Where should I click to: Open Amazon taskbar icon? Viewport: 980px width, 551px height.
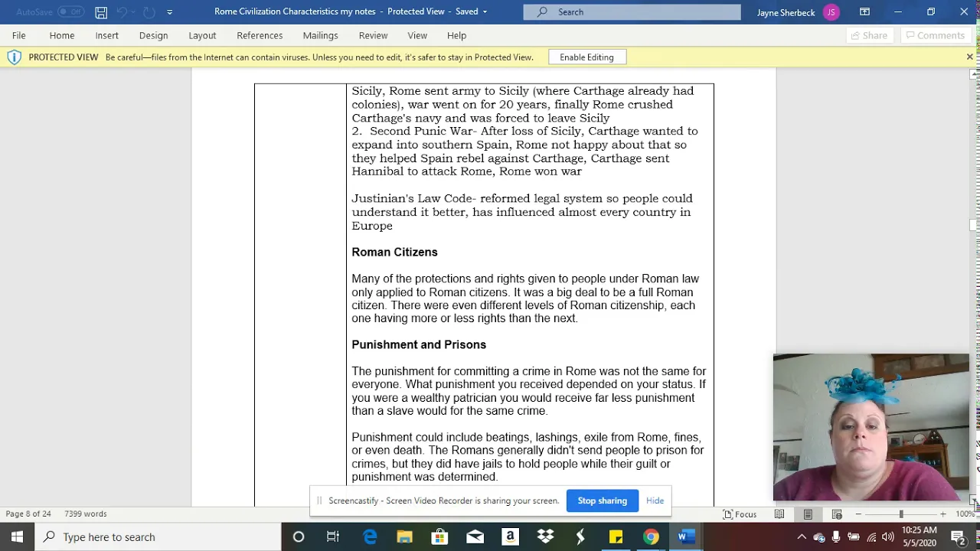[510, 537]
